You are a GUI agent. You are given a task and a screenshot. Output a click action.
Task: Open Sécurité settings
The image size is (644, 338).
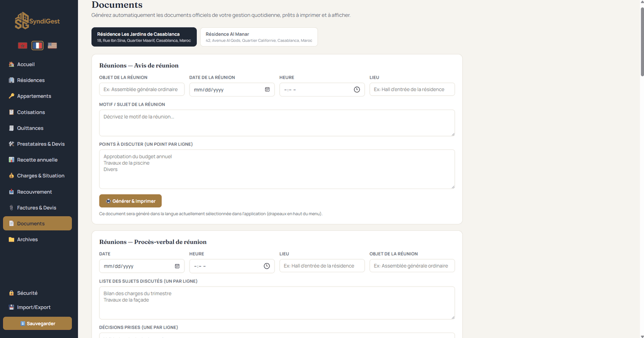tap(37, 293)
